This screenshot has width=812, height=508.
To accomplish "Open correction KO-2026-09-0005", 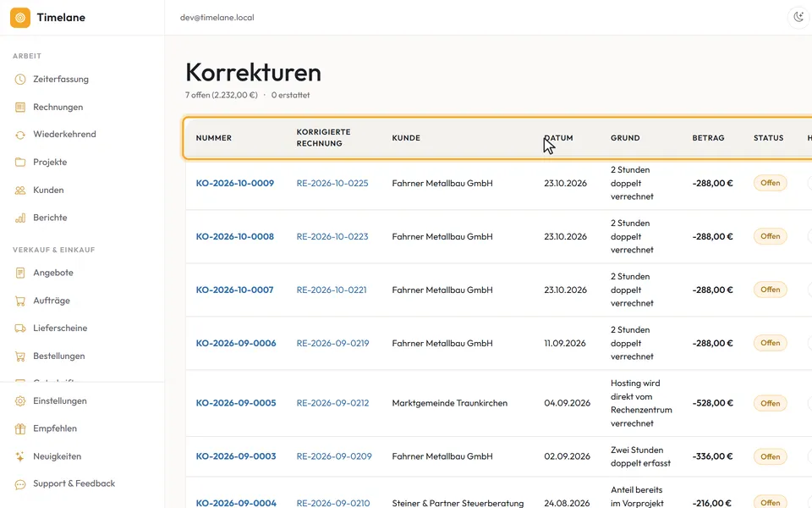I will tap(236, 403).
